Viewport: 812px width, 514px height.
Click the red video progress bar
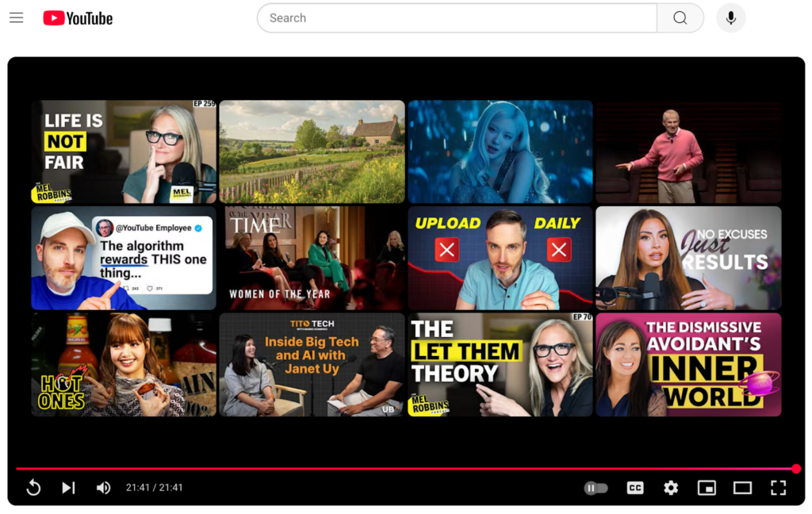pos(396,469)
